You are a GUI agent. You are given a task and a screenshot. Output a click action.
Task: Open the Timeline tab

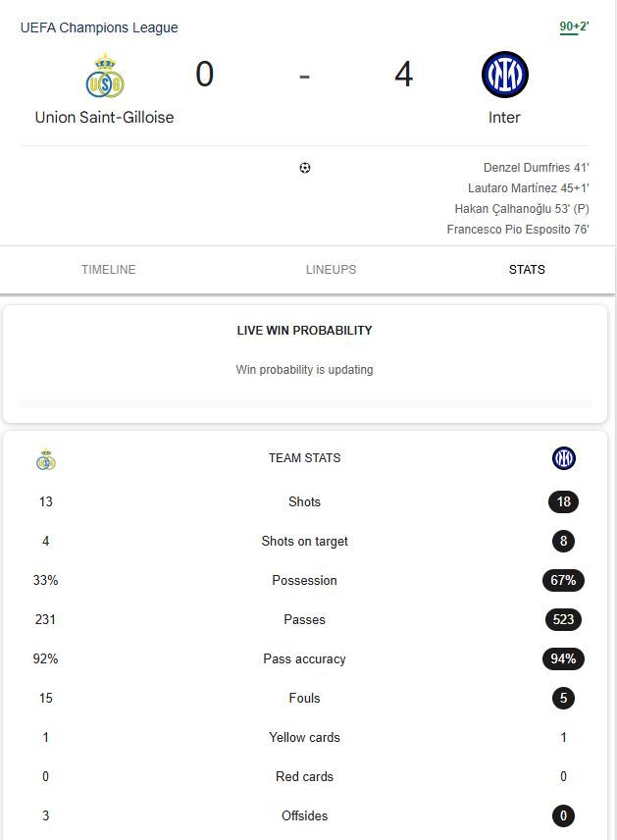coord(109,269)
